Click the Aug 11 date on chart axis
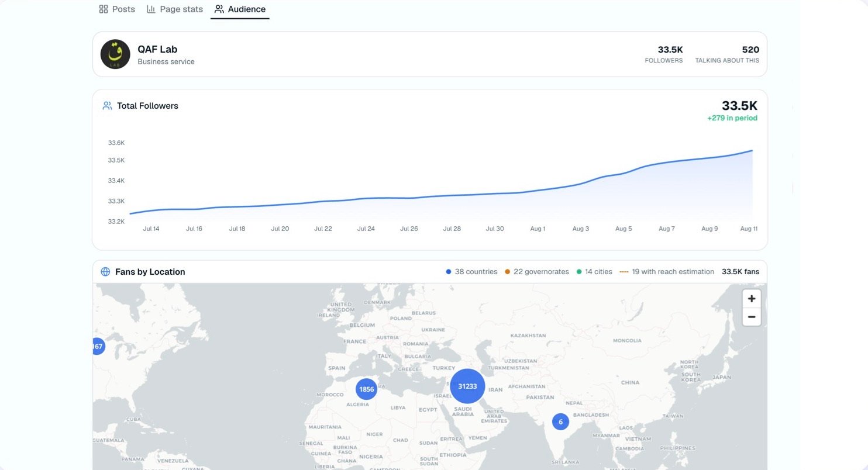This screenshot has width=868, height=470. 749,229
